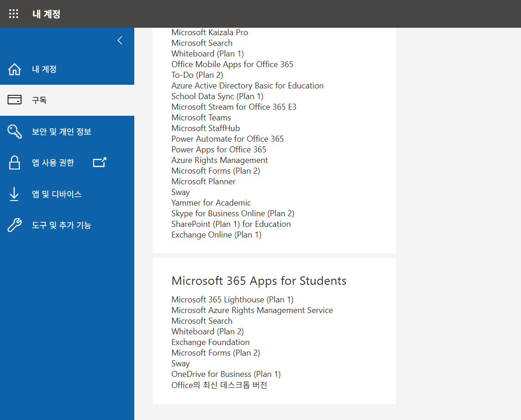Click the home icon for 내 계정
The width and height of the screenshot is (521, 420).
pyautogui.click(x=14, y=69)
